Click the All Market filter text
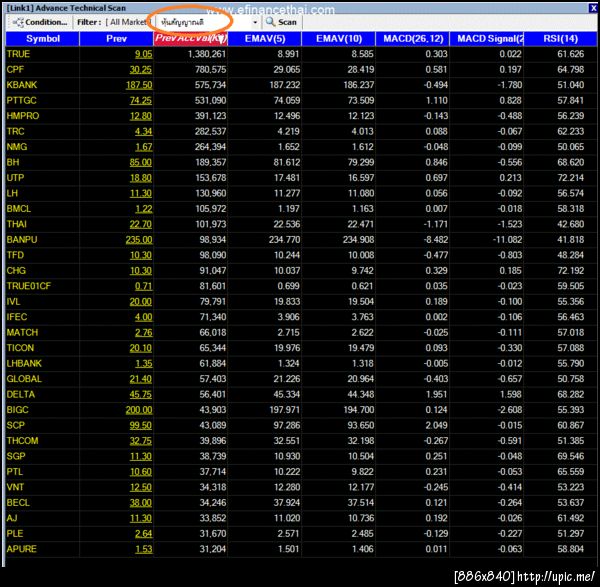 click(129, 22)
